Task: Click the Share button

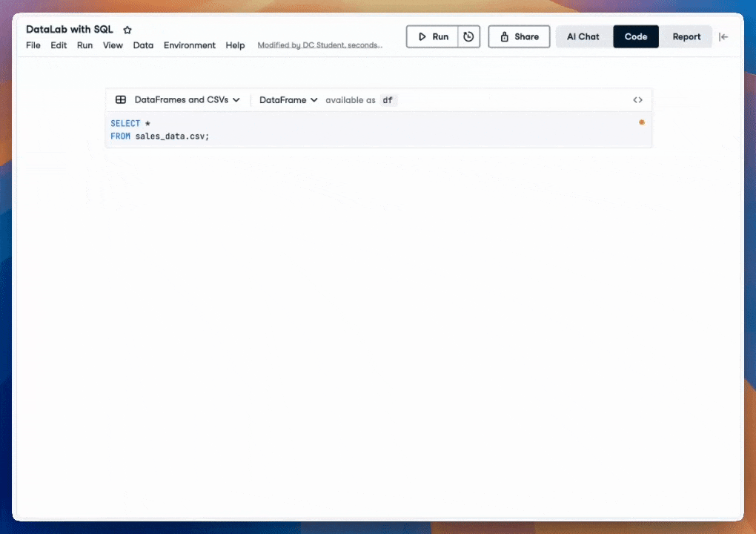Action: click(520, 36)
